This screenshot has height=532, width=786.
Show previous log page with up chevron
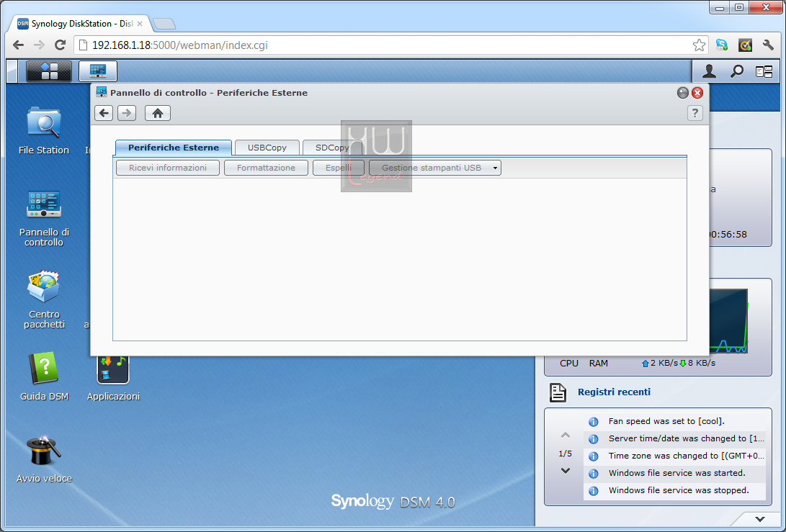[566, 435]
